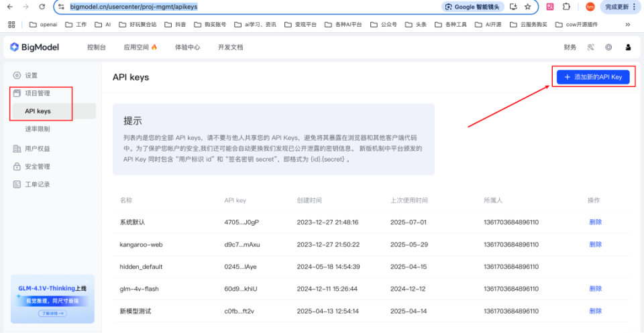
Task: Expand 项目管理 in the sidebar
Action: [32, 94]
